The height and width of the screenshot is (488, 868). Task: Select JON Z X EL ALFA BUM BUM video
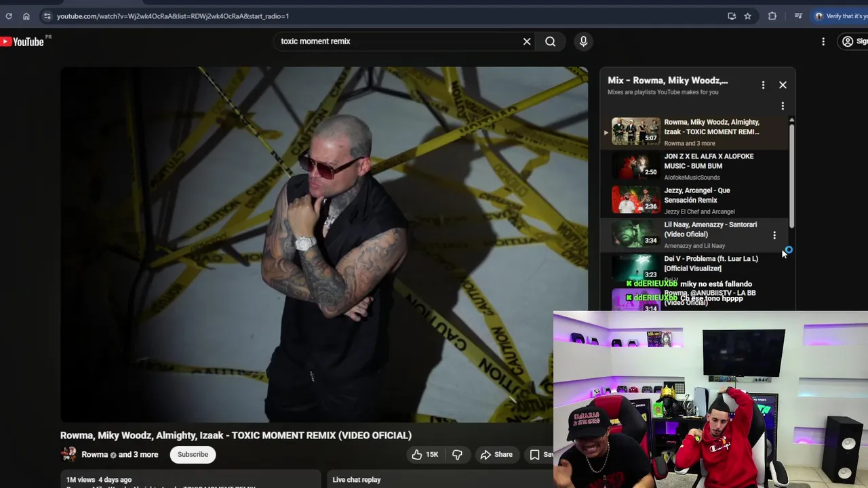click(x=695, y=166)
